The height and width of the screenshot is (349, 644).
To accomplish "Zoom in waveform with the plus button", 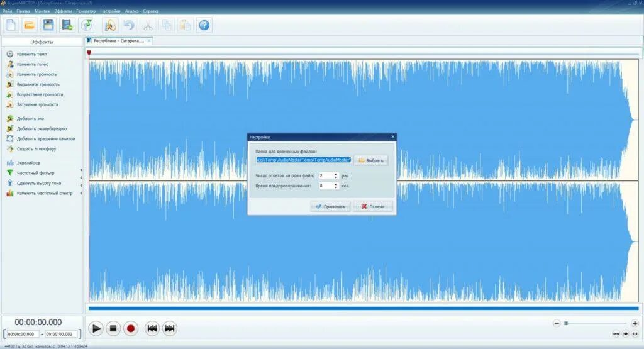I will [635, 323].
